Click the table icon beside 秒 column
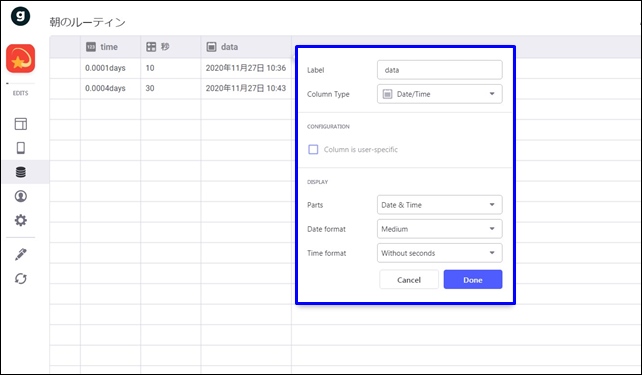This screenshot has width=642, height=375. point(151,47)
